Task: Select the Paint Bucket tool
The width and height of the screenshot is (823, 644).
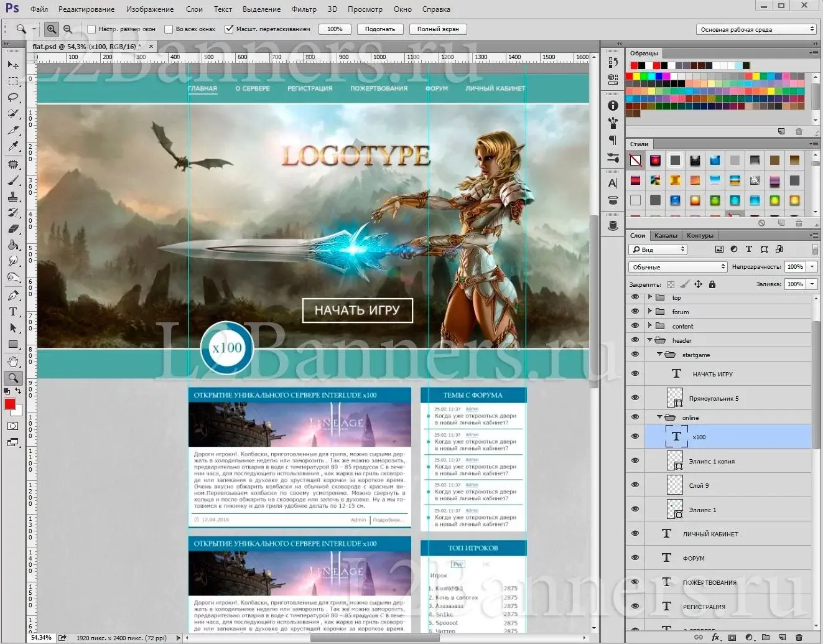Action: (x=13, y=245)
